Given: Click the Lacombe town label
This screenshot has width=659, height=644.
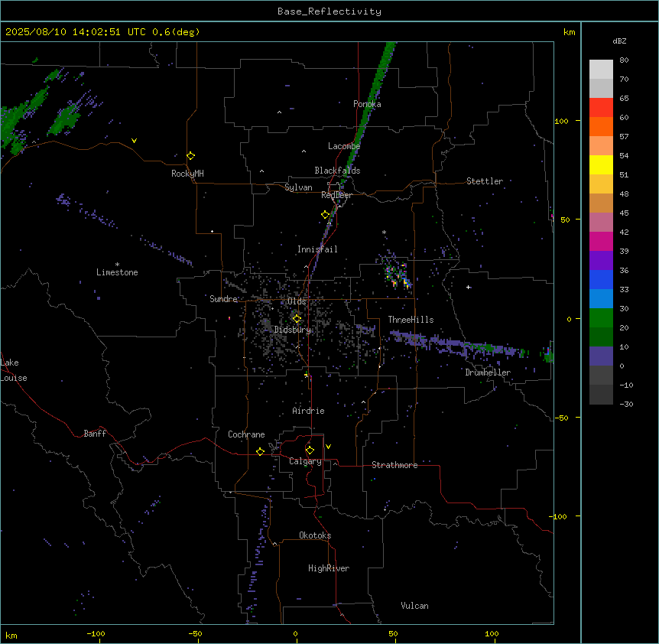Looking at the screenshot, I should [344, 146].
